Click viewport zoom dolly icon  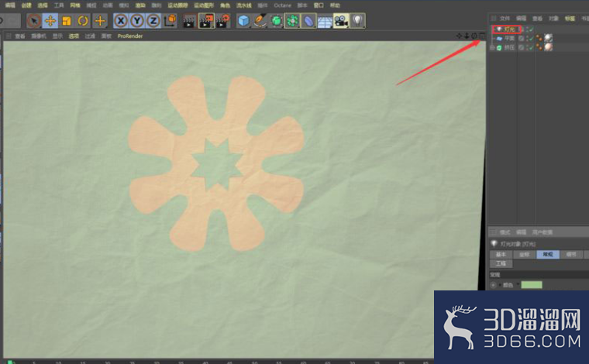coord(467,36)
